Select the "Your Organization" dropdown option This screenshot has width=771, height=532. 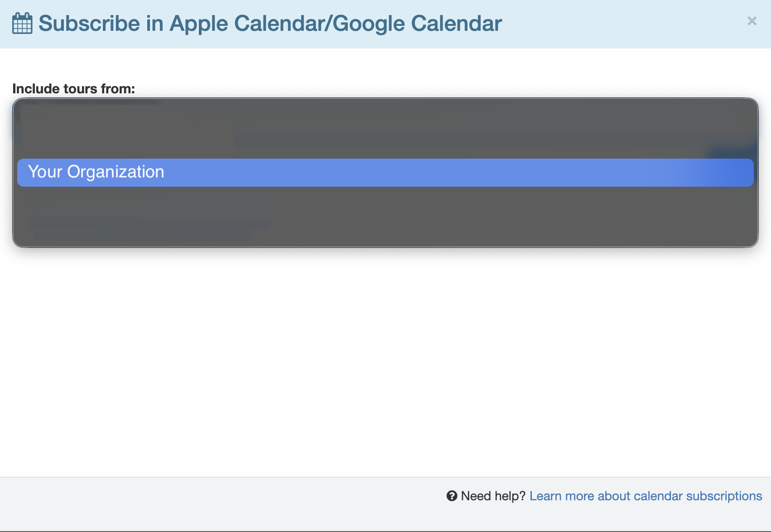pyautogui.click(x=385, y=172)
